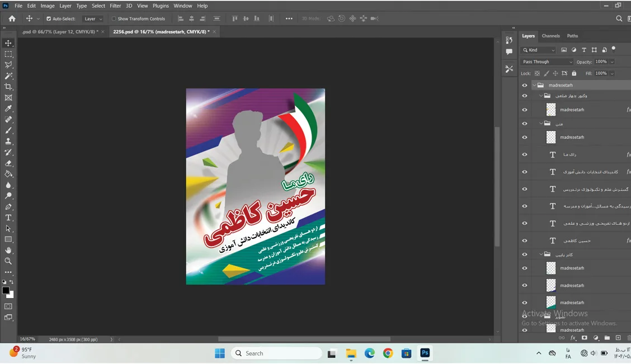
Task: Hide the 'متن' group
Action: pos(524,124)
